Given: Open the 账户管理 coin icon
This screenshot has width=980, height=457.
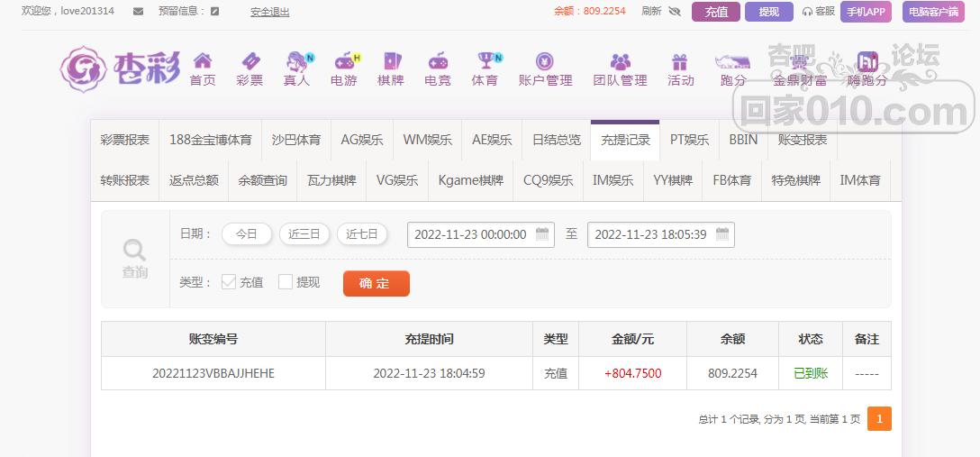Looking at the screenshot, I should click(545, 60).
